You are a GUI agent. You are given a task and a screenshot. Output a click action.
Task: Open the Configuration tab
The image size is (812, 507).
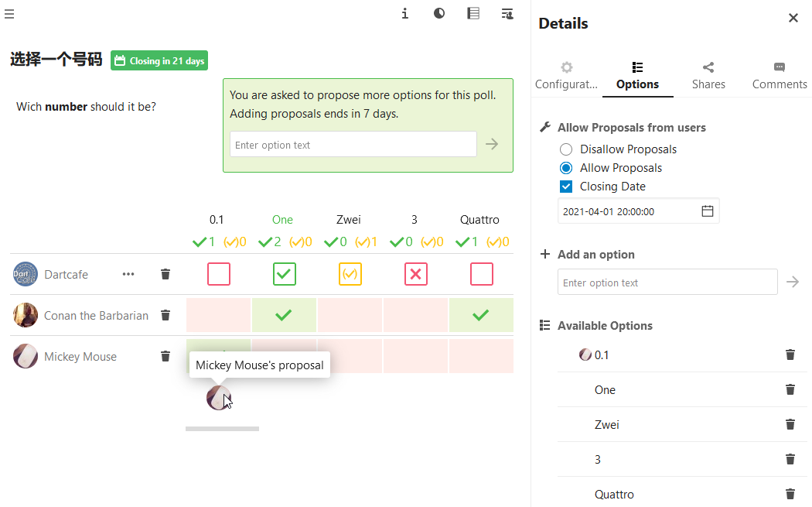(x=567, y=76)
